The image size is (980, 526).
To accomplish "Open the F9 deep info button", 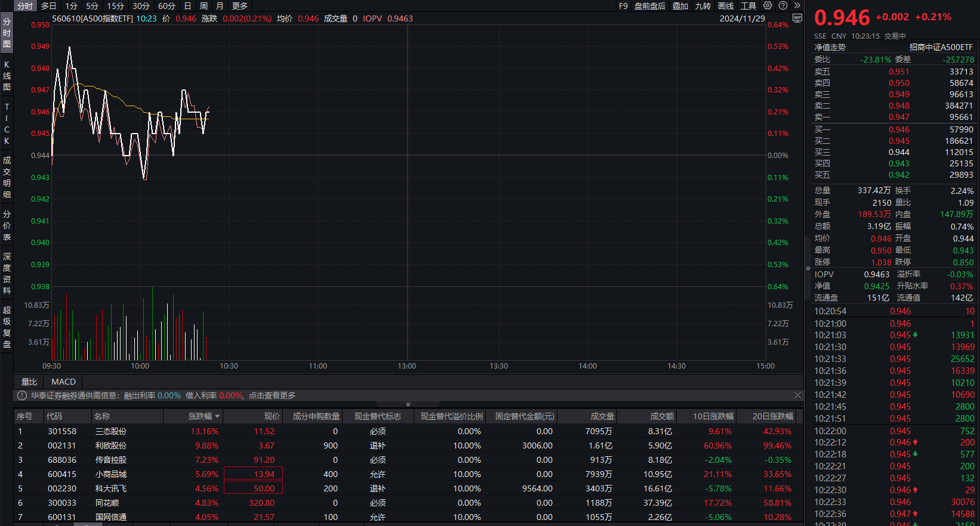I will coord(623,6).
